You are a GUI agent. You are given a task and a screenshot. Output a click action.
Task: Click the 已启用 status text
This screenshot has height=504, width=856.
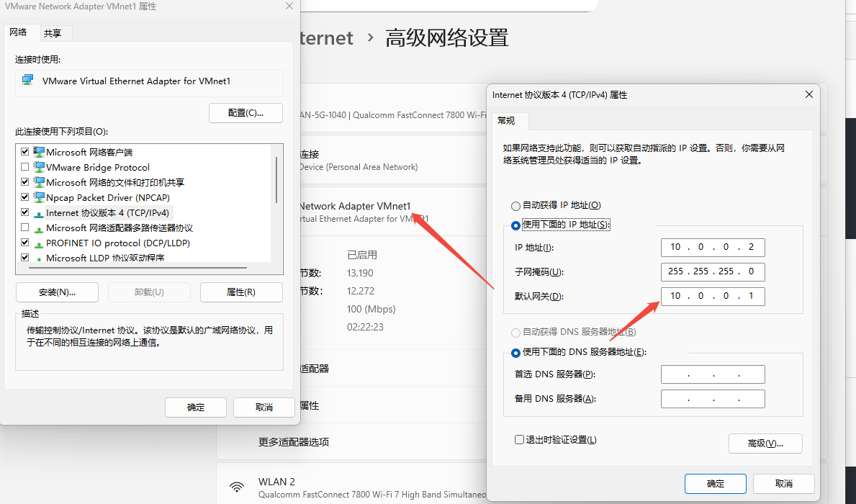tap(362, 255)
